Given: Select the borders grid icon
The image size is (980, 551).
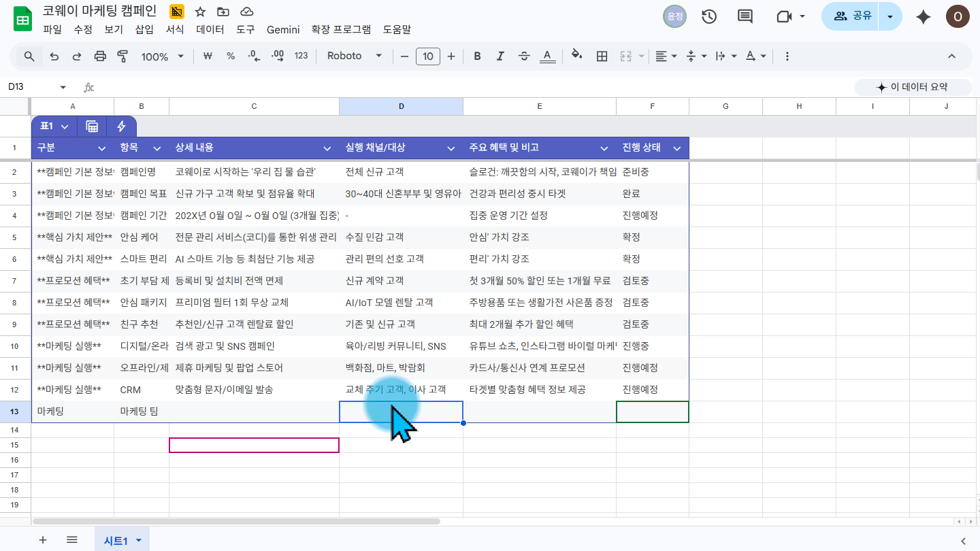Looking at the screenshot, I should 602,56.
